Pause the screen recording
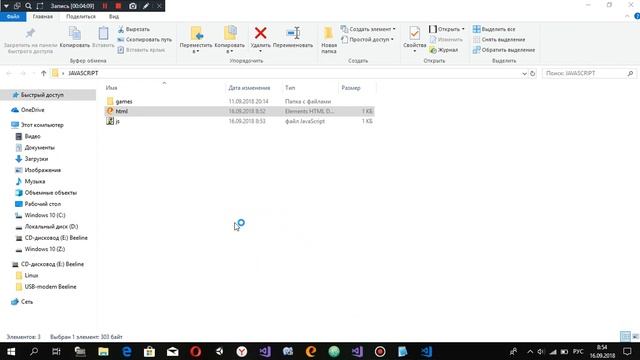 pyautogui.click(x=105, y=6)
